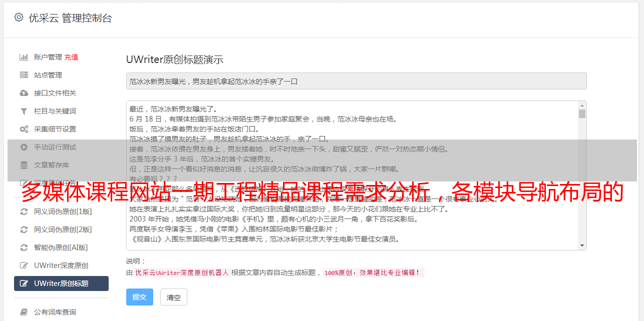Image resolution: width=644 pixels, height=321 pixels.
Task: Click the article line starting 《观音山》入围
Action: pos(264,239)
